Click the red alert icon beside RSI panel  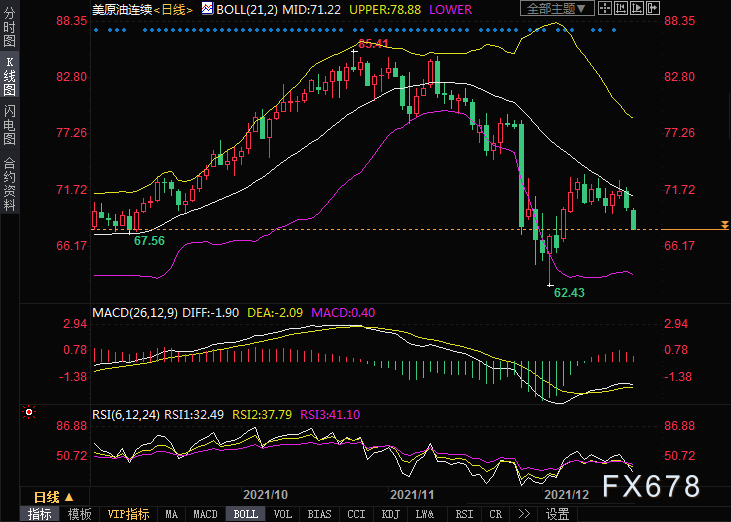click(29, 412)
